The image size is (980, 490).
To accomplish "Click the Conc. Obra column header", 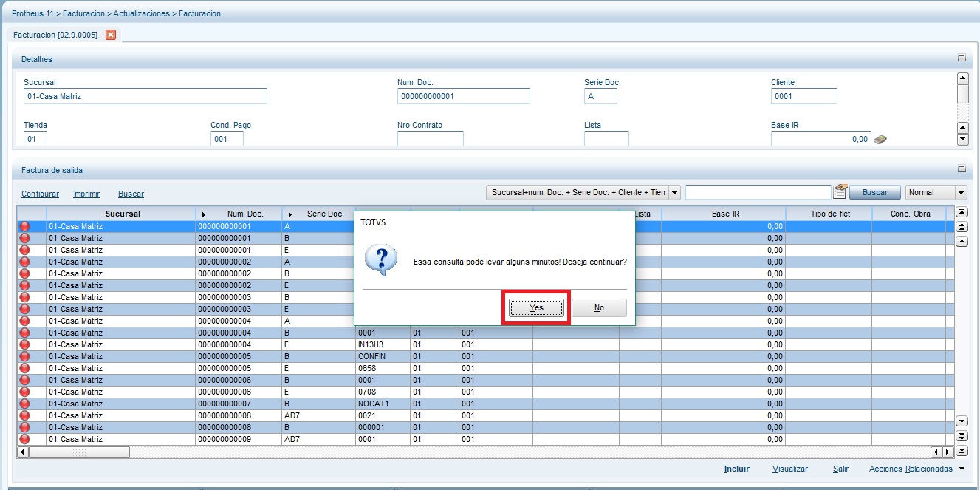I will pyautogui.click(x=908, y=214).
